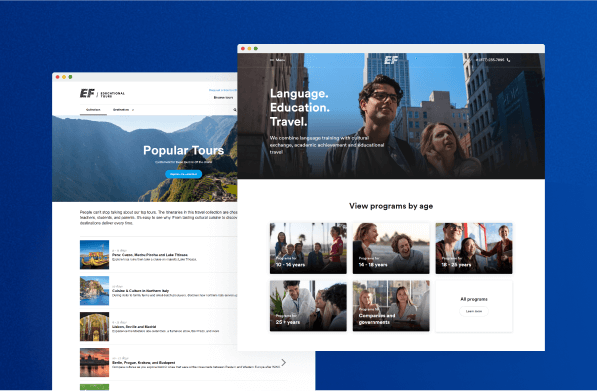This screenshot has width=597, height=391.
Task: Click the Peru Lake Titicaca tour thumbnail
Action: click(94, 255)
